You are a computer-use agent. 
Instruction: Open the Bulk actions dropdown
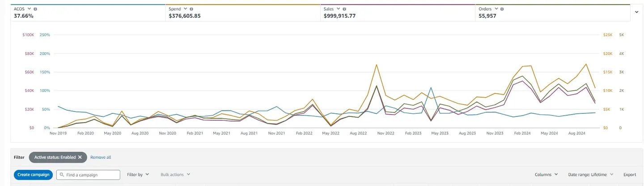point(175,175)
